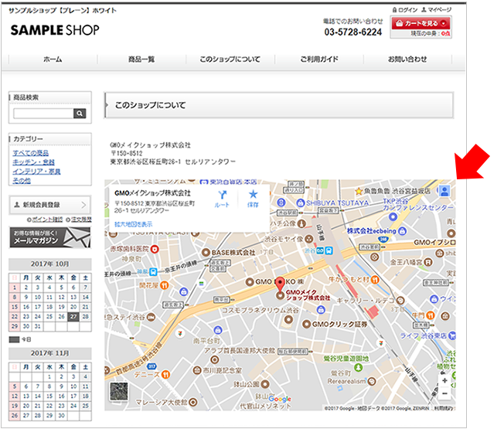The height and width of the screenshot is (429, 504).
Task: Click SHIBUYA TSUTAYA marker icon
Action: (300, 203)
